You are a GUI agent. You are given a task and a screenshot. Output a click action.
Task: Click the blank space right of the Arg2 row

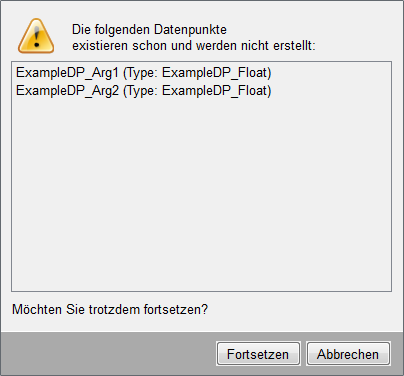click(x=331, y=91)
